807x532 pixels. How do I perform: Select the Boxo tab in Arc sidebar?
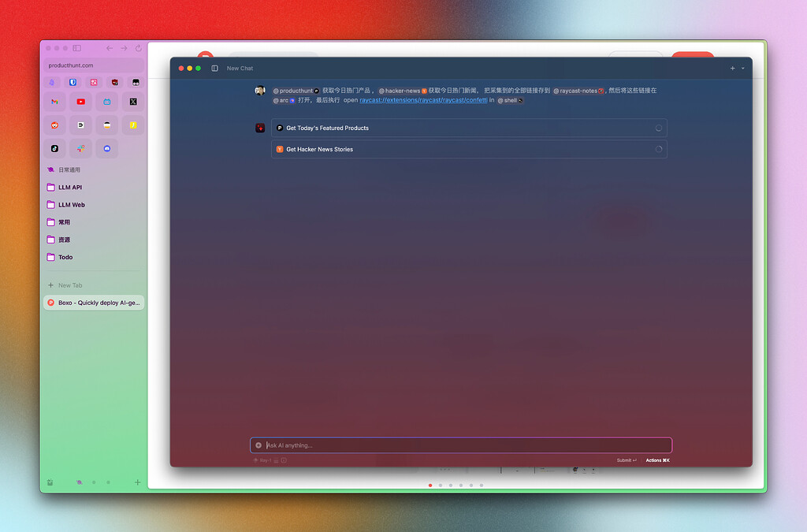click(93, 303)
